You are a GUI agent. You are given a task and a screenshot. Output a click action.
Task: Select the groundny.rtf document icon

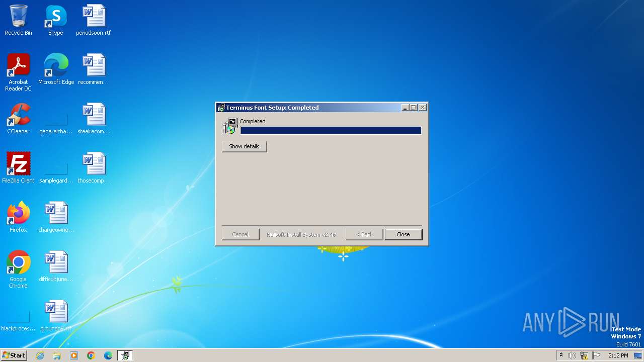[x=56, y=316]
